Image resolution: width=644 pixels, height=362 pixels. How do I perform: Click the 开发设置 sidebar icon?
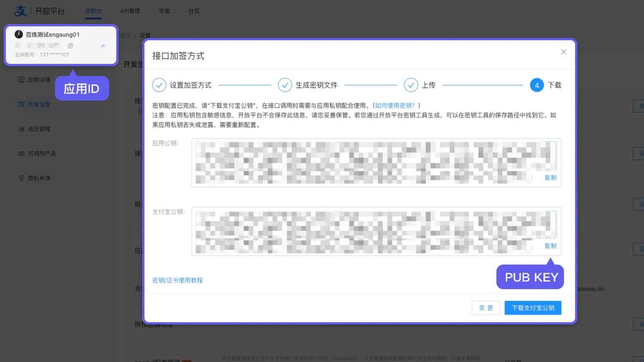[21, 104]
